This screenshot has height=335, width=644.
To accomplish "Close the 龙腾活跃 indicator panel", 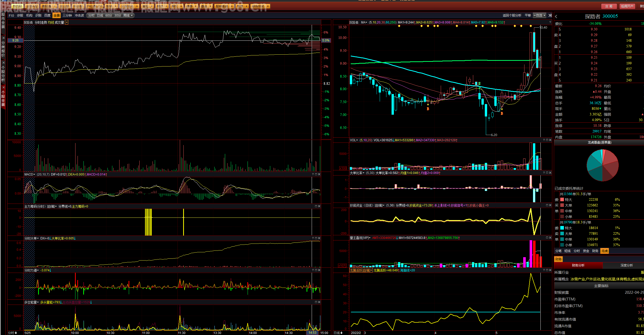I will click(550, 270).
